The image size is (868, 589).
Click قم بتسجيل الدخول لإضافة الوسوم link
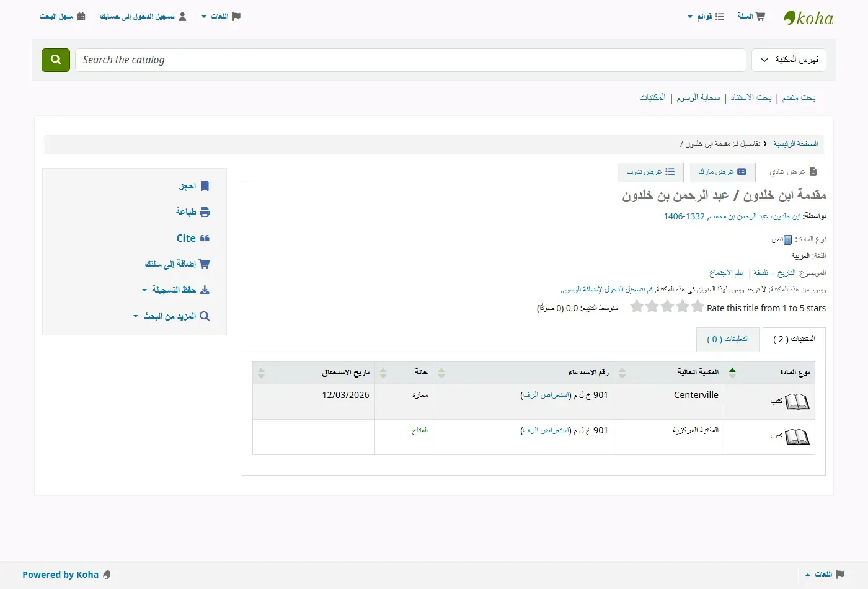click(606, 290)
